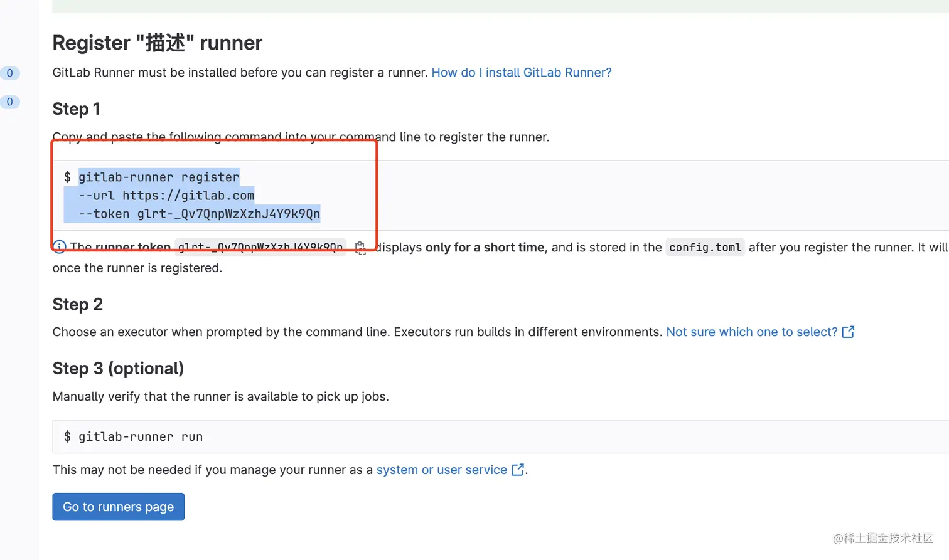Open the "system or user service" link
The width and height of the screenshot is (949, 560).
click(441, 470)
